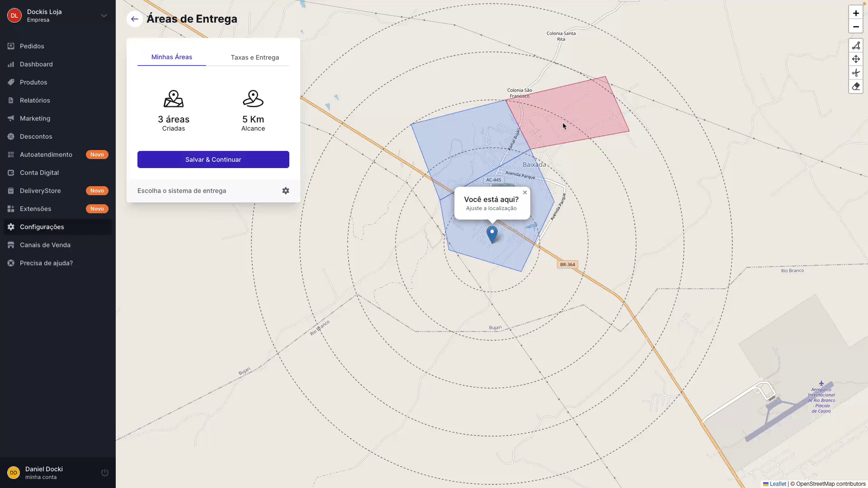Go back with the arrow button
This screenshot has width=868, height=488.
(x=135, y=19)
